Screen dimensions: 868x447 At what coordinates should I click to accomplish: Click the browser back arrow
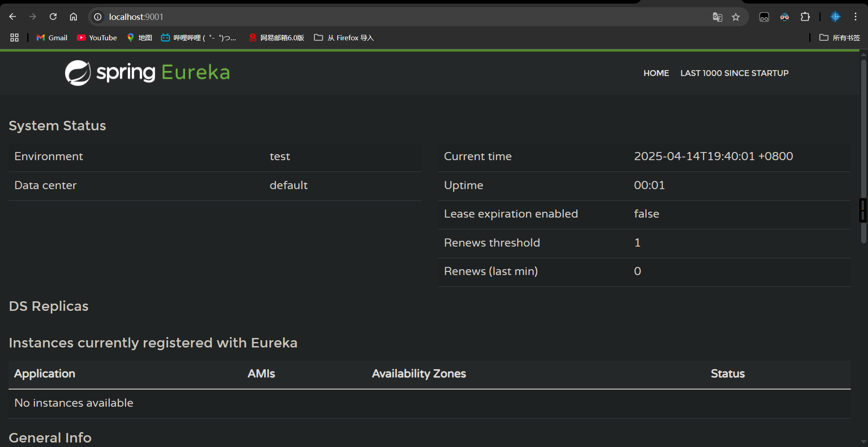pos(13,17)
